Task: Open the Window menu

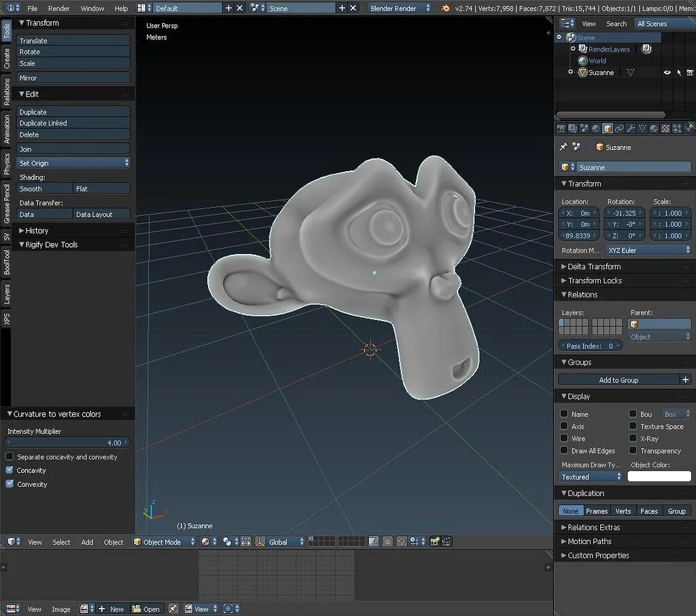Action: [92, 8]
